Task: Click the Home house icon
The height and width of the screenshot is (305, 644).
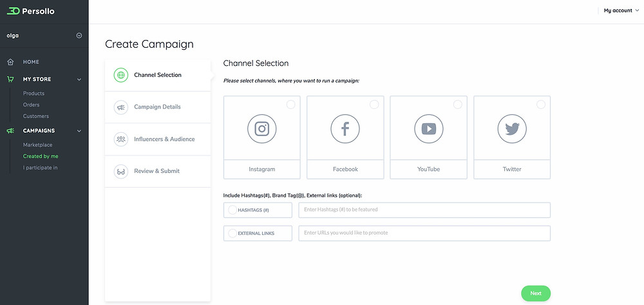Action: coord(11,62)
